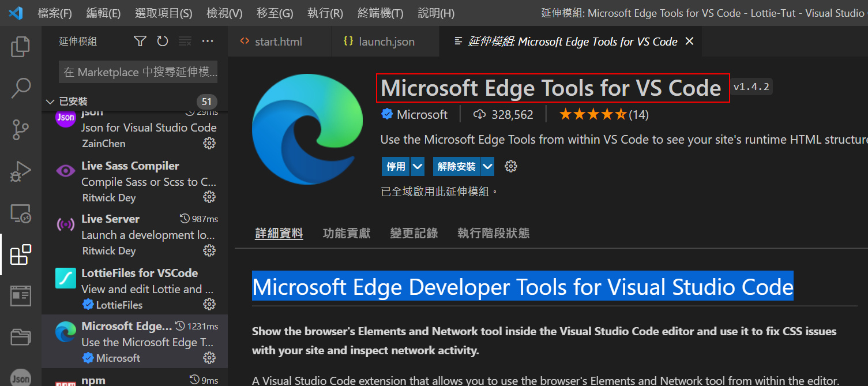Click the Marketplace extension search field
The width and height of the screenshot is (868, 386).
[x=138, y=72]
